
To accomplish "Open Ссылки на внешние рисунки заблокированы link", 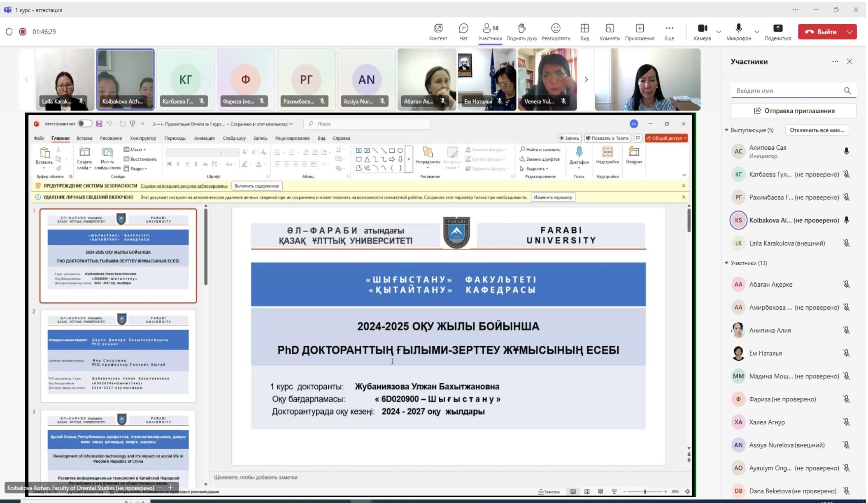I will [x=184, y=186].
